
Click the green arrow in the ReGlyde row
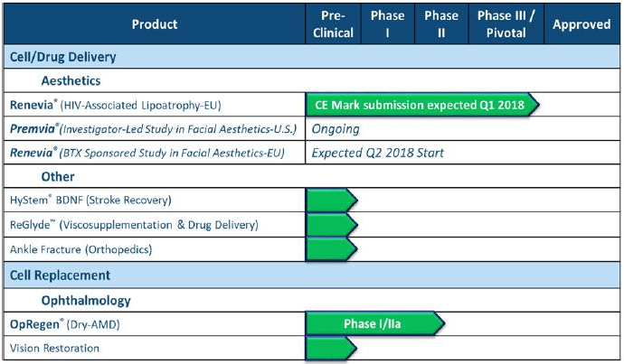(x=332, y=224)
